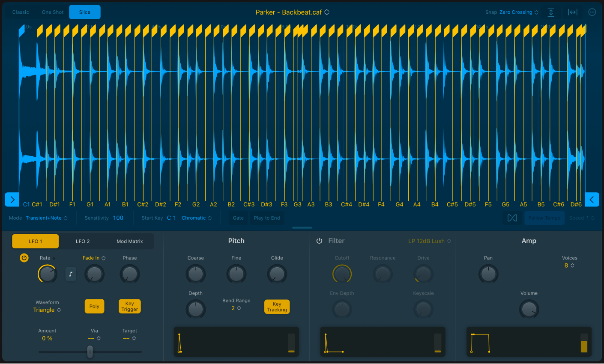Switch to One Shot mode tab
The image size is (604, 364).
click(53, 12)
